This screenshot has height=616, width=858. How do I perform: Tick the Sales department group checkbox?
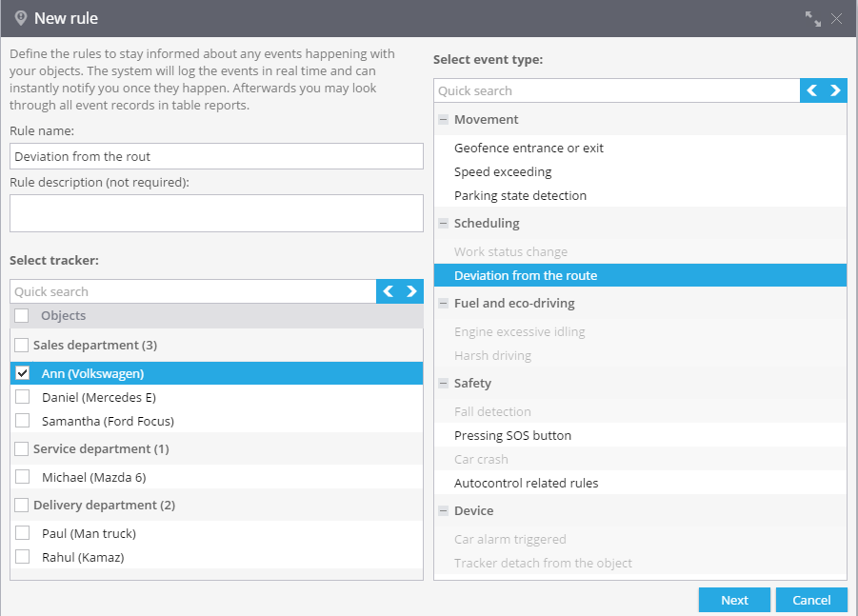[21, 345]
